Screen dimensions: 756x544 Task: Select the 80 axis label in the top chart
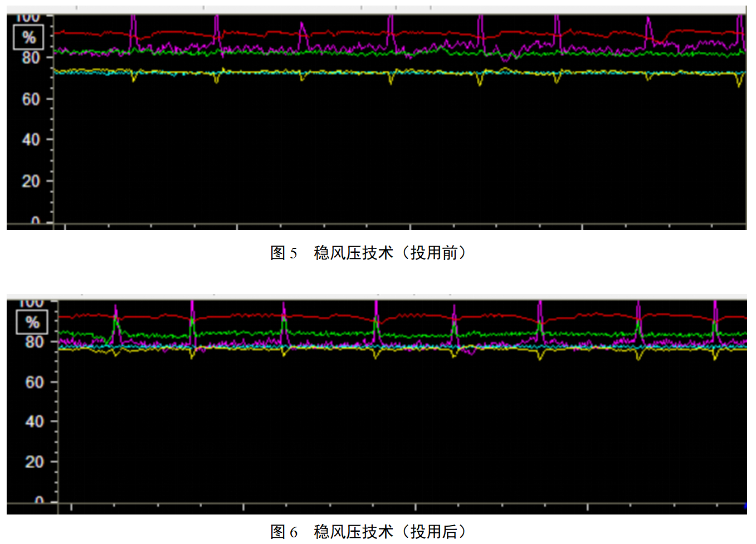(31, 58)
